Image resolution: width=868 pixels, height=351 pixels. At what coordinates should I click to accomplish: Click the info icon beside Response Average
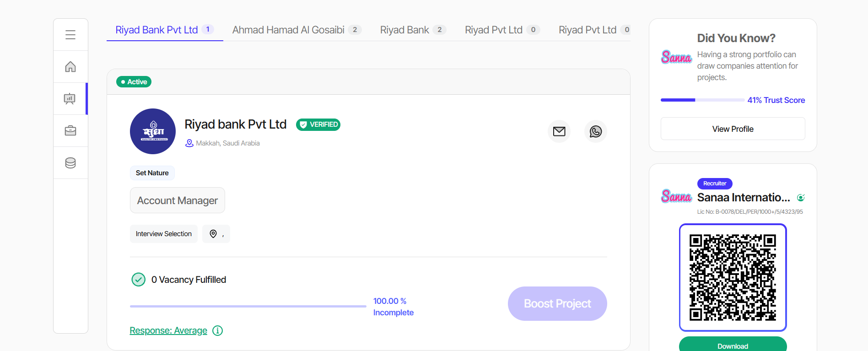tap(218, 330)
